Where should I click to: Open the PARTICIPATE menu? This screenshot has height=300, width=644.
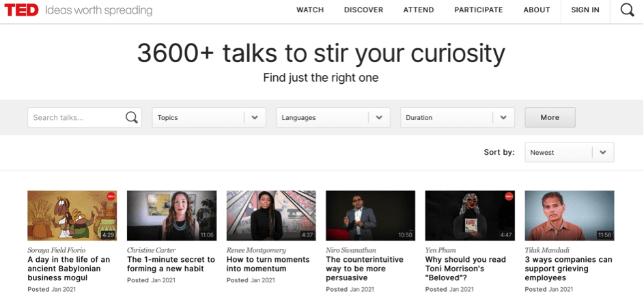click(479, 10)
